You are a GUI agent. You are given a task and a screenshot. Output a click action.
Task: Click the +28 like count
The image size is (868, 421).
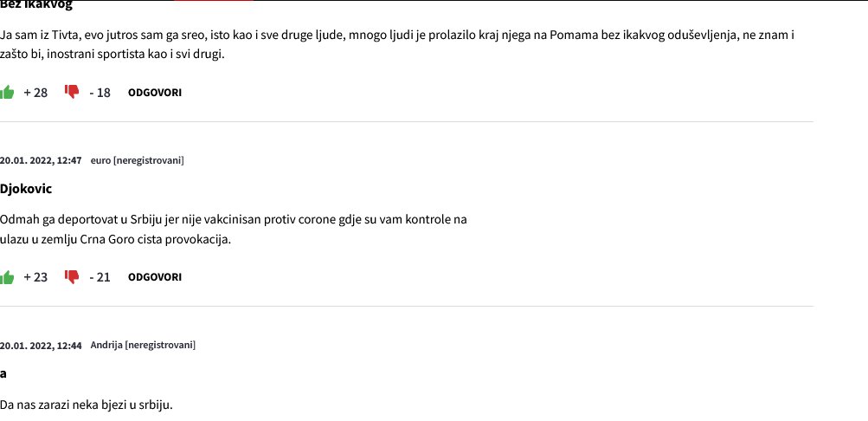[35, 93]
